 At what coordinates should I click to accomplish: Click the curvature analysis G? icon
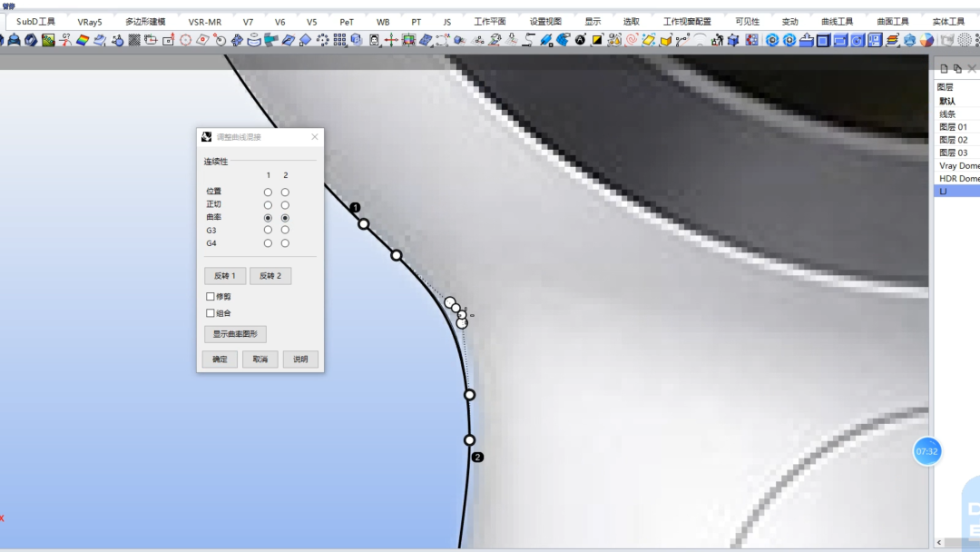click(65, 41)
